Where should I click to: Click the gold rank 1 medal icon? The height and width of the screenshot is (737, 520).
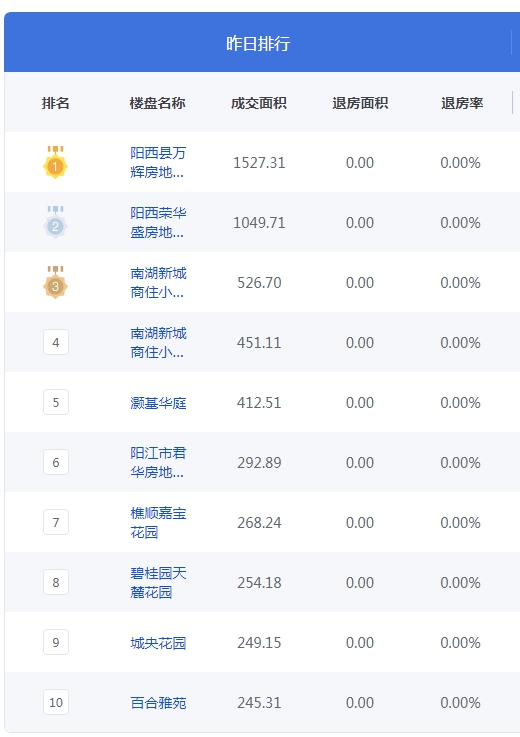point(55,162)
